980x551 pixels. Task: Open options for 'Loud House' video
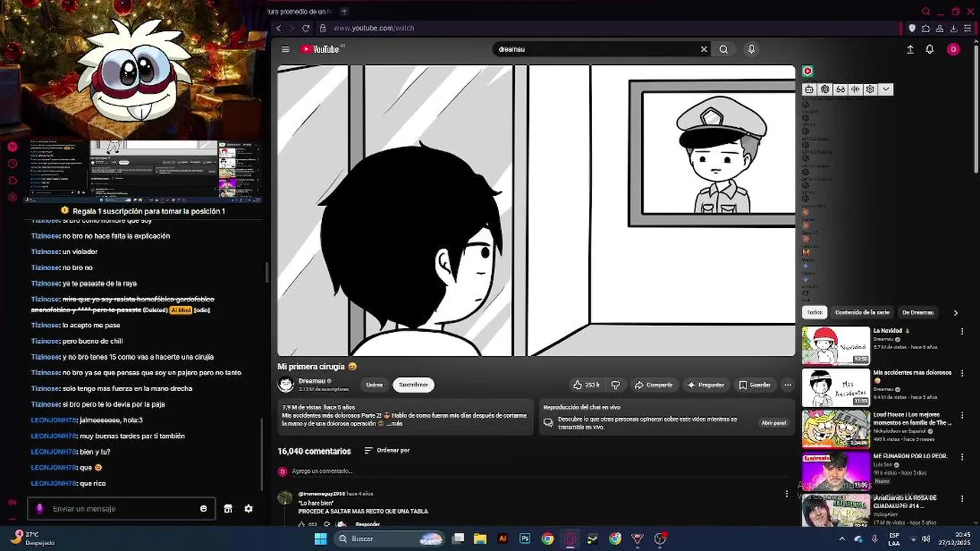click(x=962, y=415)
